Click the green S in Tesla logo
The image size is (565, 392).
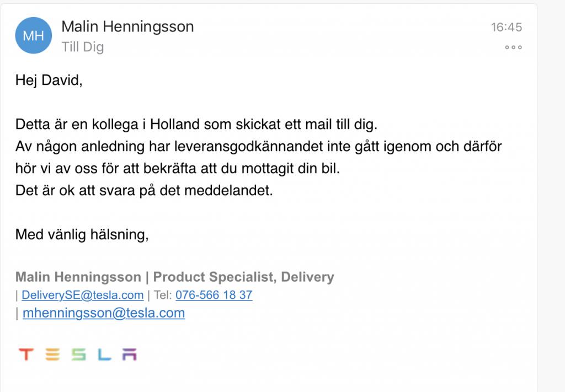click(78, 354)
